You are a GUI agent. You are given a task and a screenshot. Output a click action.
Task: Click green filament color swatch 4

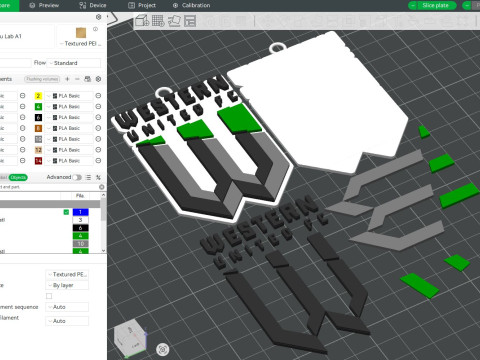point(38,107)
